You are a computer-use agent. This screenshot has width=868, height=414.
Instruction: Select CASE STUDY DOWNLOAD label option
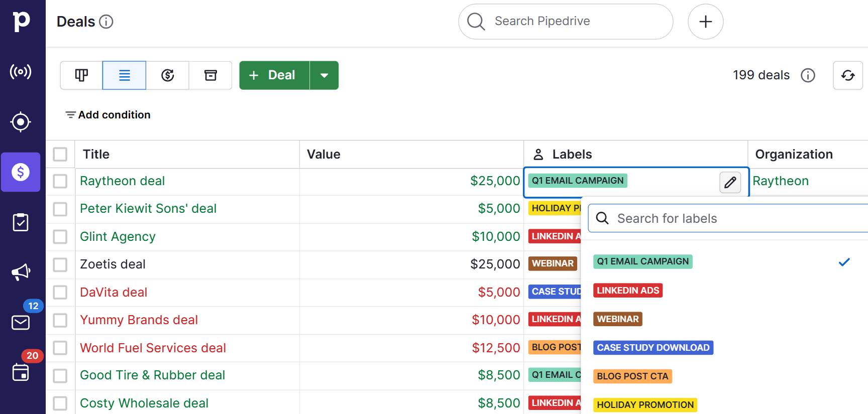(653, 348)
